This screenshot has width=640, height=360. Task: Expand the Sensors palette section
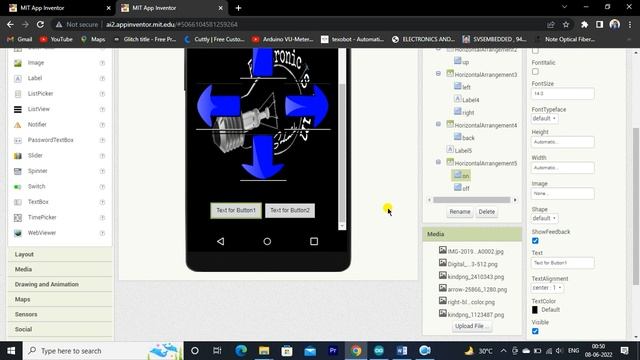pos(60,314)
